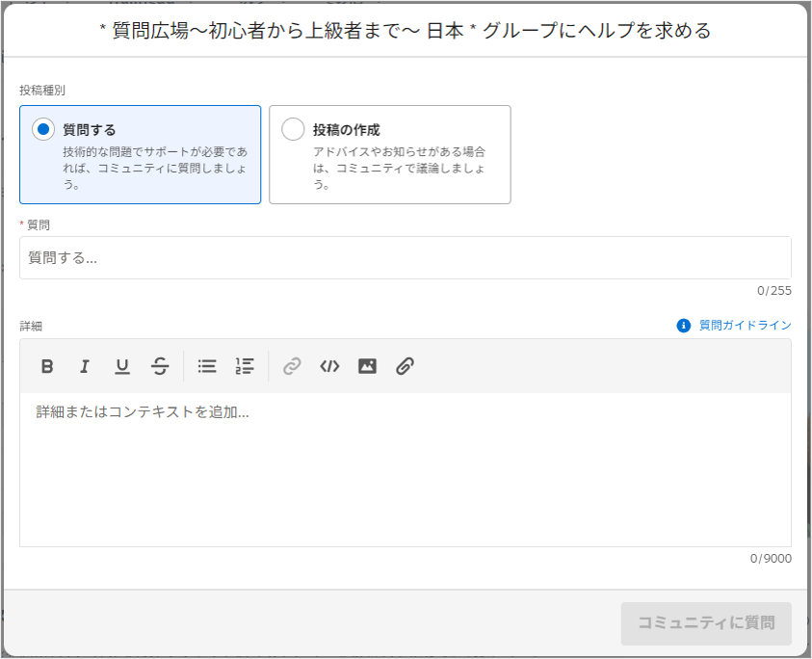Click the blue info icon beside 質問ガイドライン
The width and height of the screenshot is (812, 659).
(684, 326)
